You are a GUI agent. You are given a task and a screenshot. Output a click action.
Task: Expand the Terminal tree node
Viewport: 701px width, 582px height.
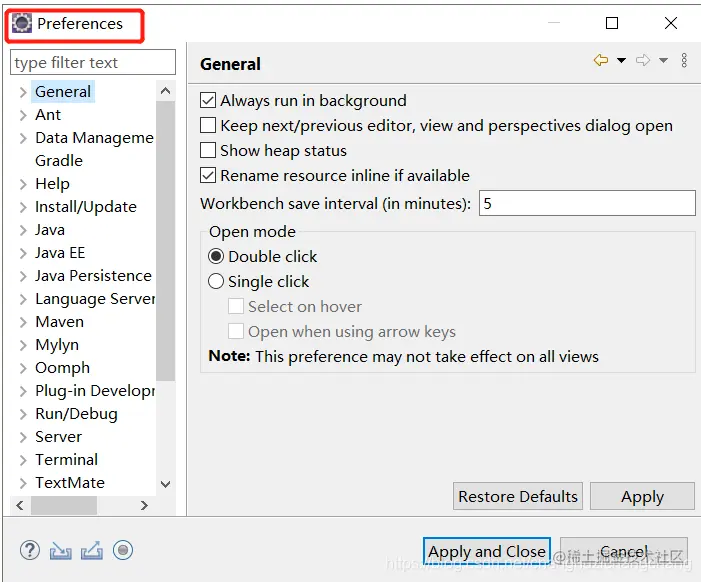23,460
